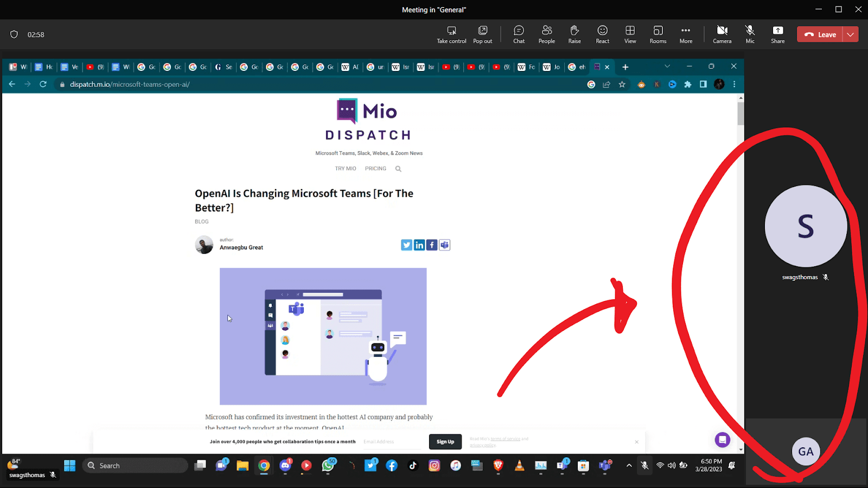Image resolution: width=868 pixels, height=488 pixels.
Task: Switch to the "Se" browser tab
Action: [x=224, y=67]
